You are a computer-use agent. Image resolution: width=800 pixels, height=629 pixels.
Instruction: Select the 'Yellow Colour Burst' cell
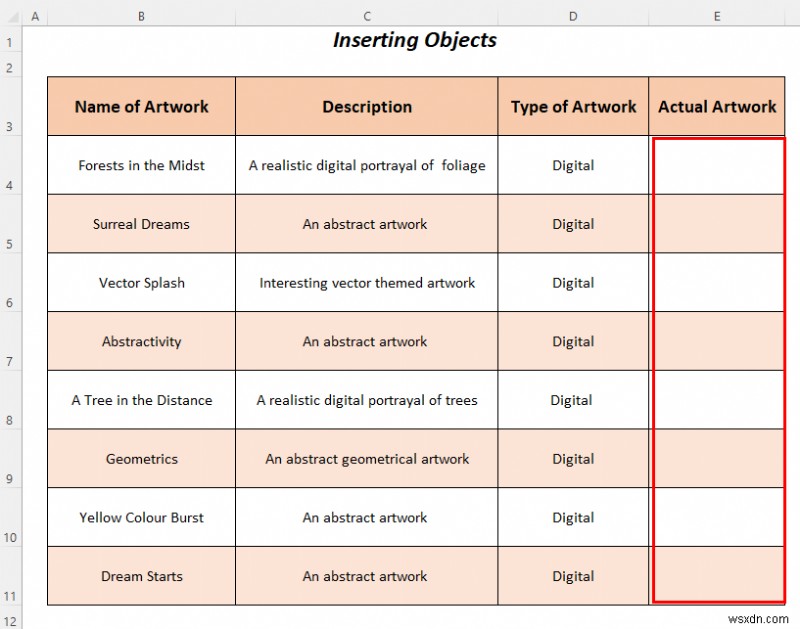141,517
